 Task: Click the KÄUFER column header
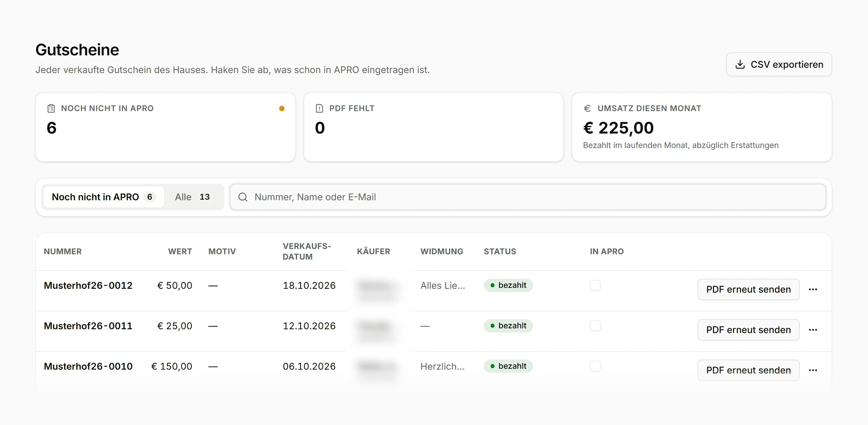(374, 252)
